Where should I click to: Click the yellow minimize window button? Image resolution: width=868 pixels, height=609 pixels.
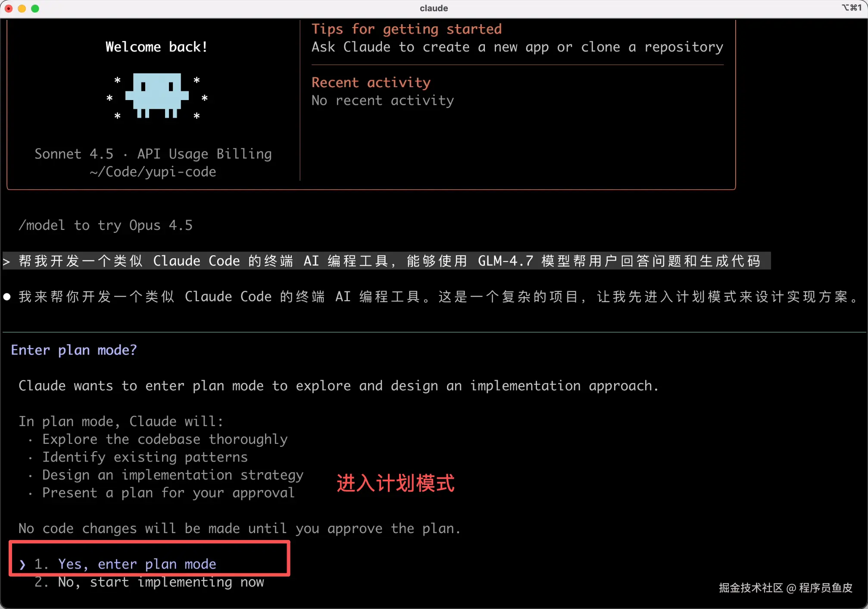(x=22, y=8)
